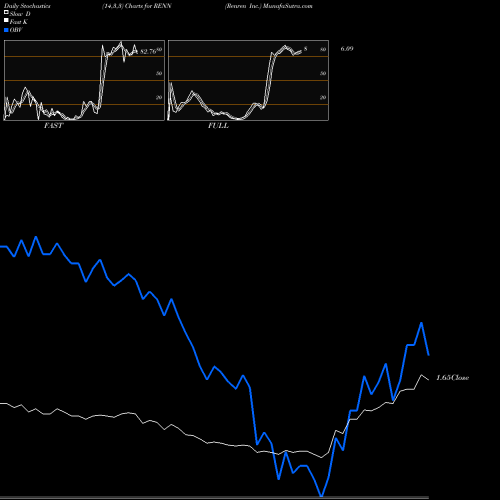
Task: Click the 'Charts for RENN' title text
Action: pyautogui.click(x=148, y=6)
